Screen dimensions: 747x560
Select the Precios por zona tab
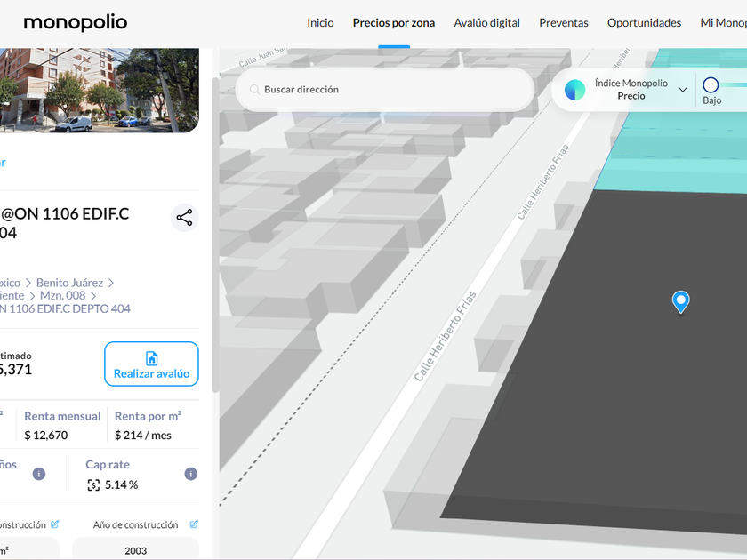click(394, 23)
